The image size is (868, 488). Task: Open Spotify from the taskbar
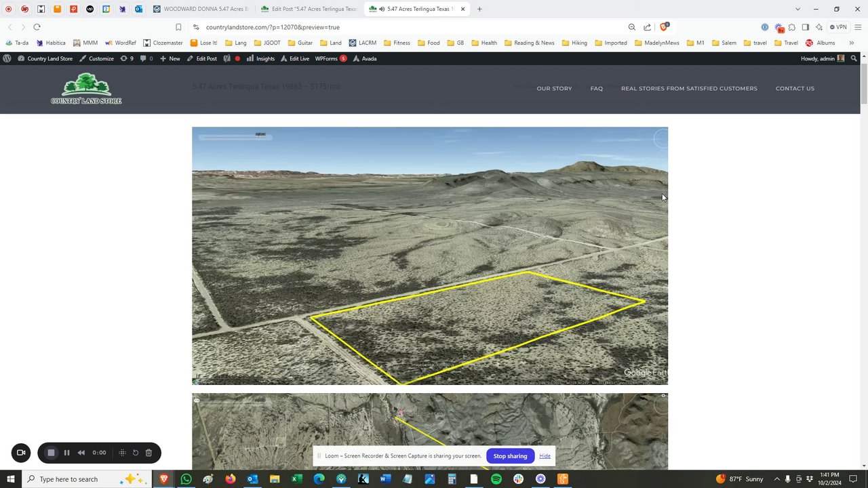click(496, 479)
